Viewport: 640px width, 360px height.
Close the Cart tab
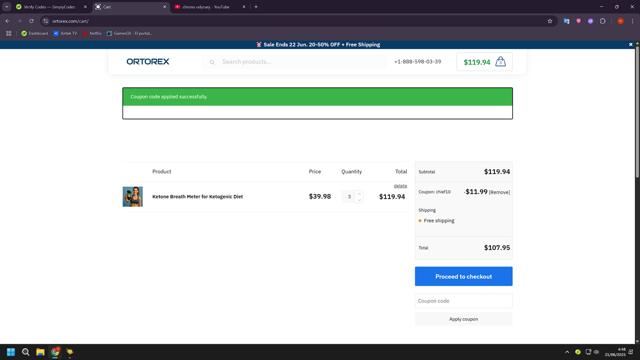[165, 7]
